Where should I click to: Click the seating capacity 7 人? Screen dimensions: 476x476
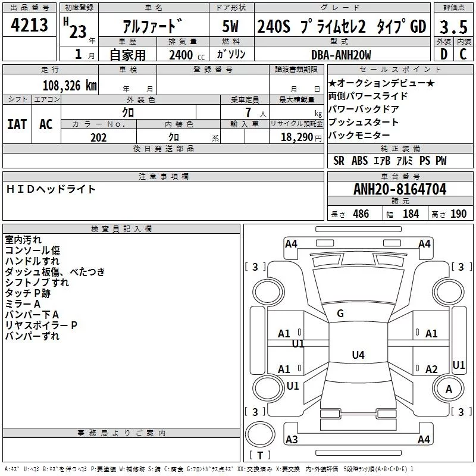256,113
